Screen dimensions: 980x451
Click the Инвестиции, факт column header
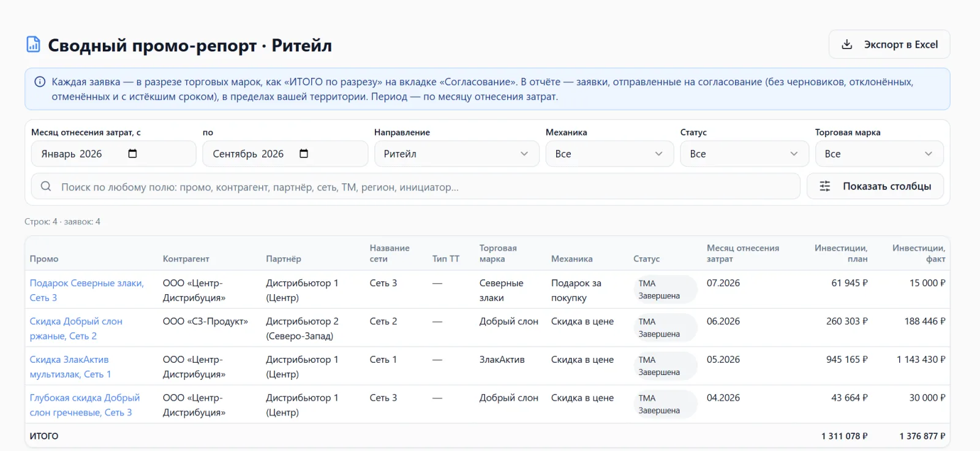click(919, 253)
